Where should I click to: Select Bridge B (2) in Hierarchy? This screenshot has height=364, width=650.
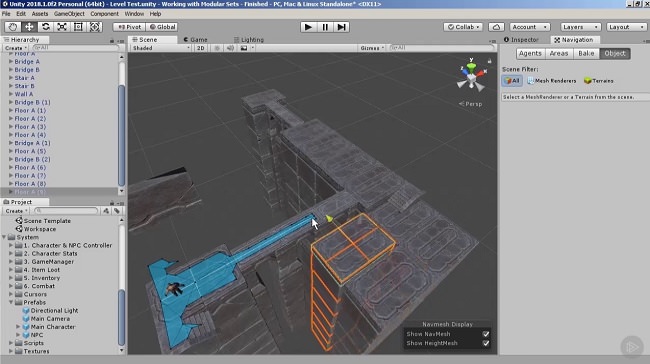(32, 159)
